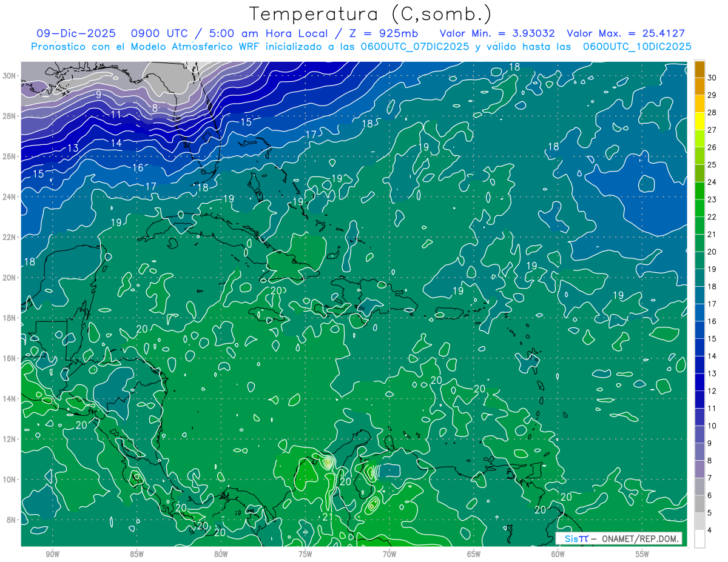Click latitude axis label "28N"

click(x=10, y=116)
